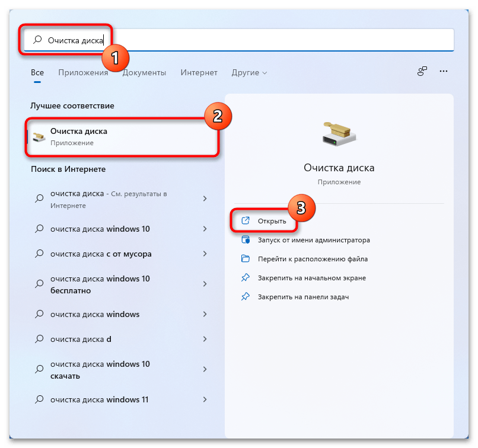Click the search icon beside очистка диска windows 10

tap(39, 229)
